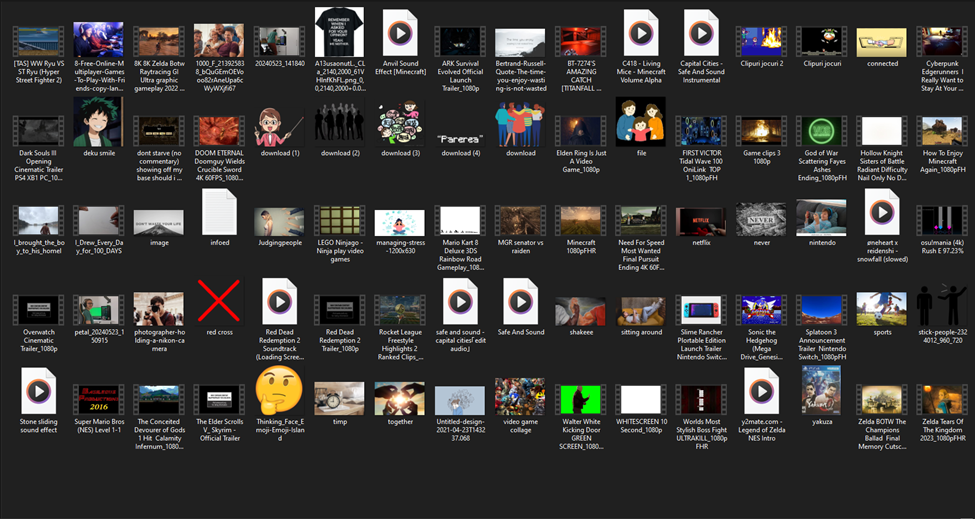Select the Thinking_Face_Emoji image file
975x519 pixels.
click(x=280, y=390)
